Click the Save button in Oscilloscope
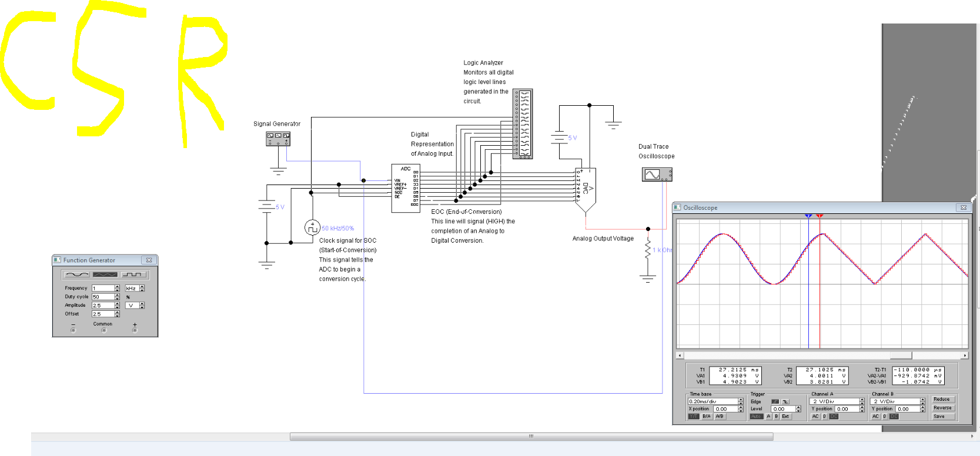The width and height of the screenshot is (980, 456). click(x=944, y=416)
